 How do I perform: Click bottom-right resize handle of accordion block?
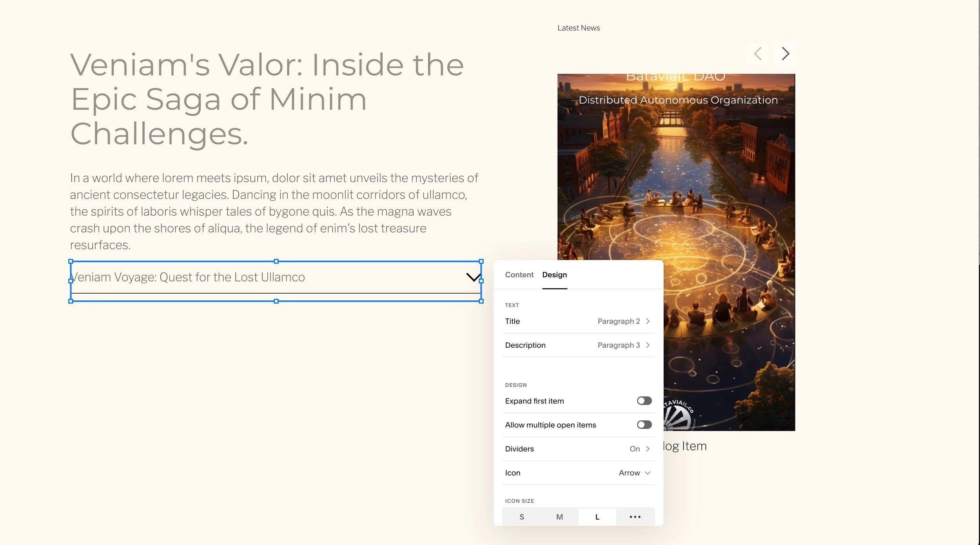click(481, 301)
